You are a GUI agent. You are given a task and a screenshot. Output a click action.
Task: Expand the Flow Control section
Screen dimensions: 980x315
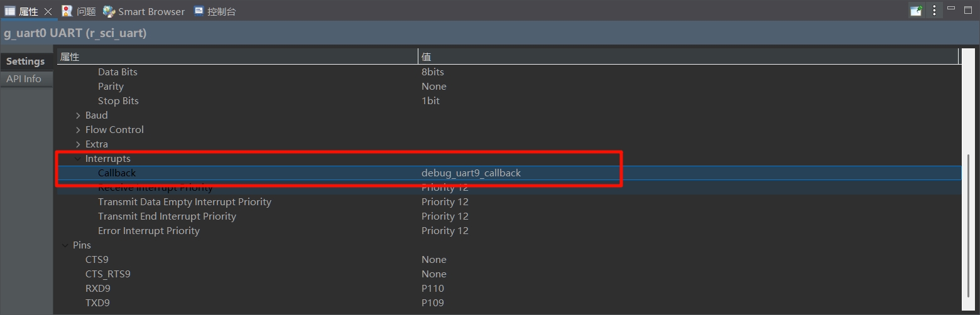pos(78,130)
